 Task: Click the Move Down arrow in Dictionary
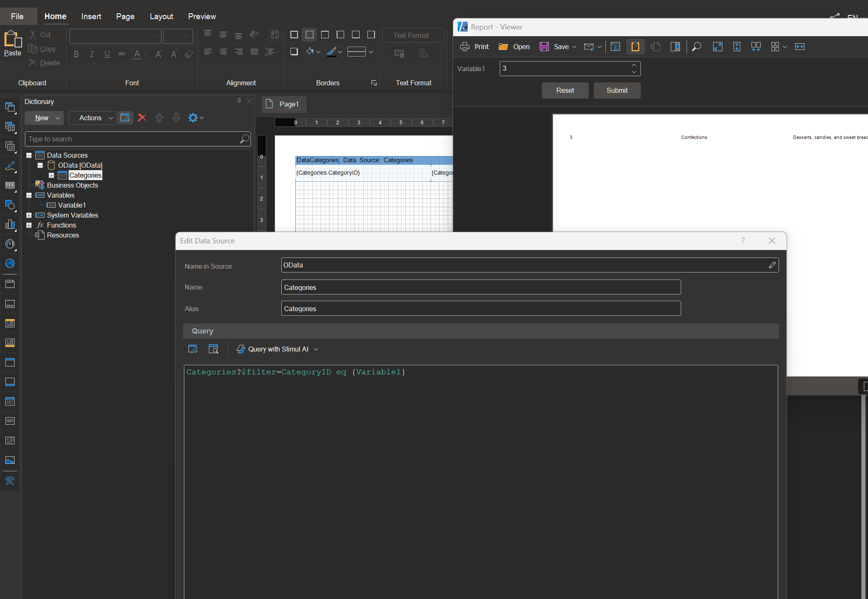point(176,118)
